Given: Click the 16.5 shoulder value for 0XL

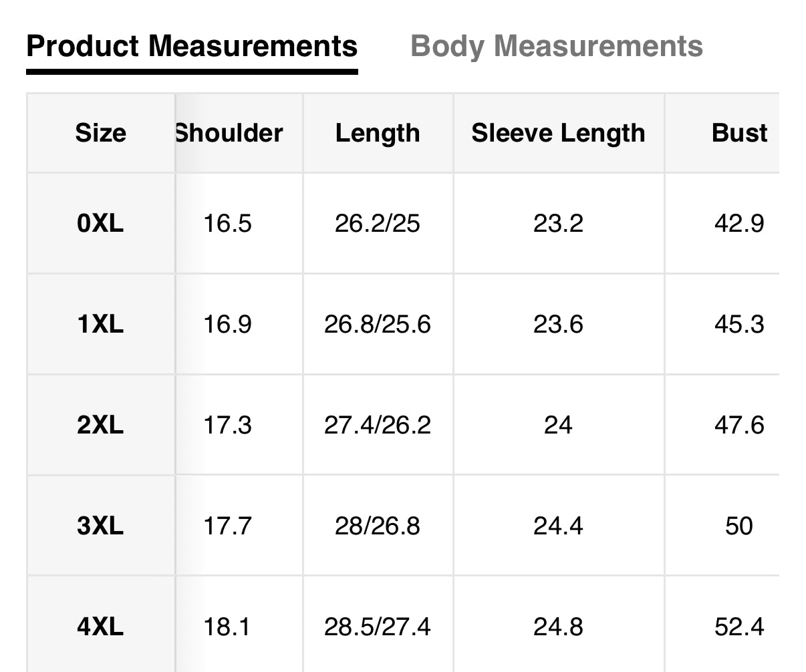Looking at the screenshot, I should (227, 223).
